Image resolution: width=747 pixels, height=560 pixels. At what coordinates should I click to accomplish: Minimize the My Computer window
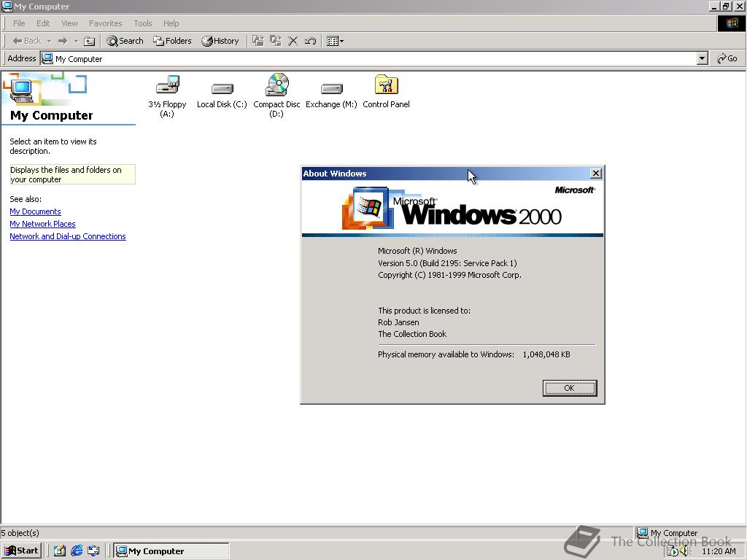coord(714,6)
